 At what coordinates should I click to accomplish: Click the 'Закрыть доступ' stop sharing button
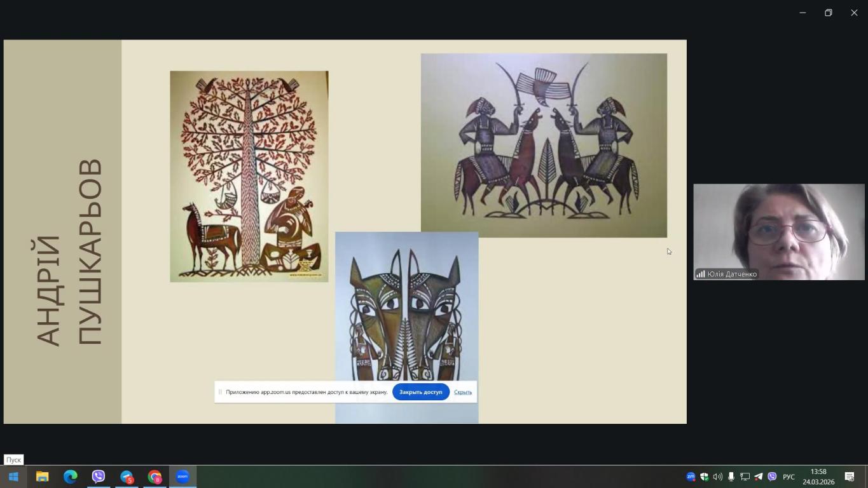[420, 392]
